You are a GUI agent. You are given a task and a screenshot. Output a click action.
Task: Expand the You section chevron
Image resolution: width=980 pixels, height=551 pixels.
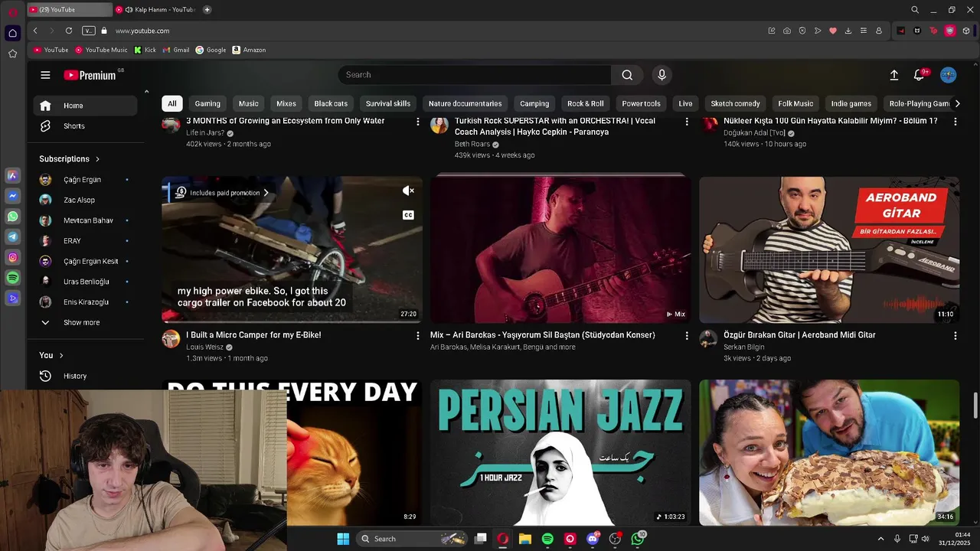point(61,355)
